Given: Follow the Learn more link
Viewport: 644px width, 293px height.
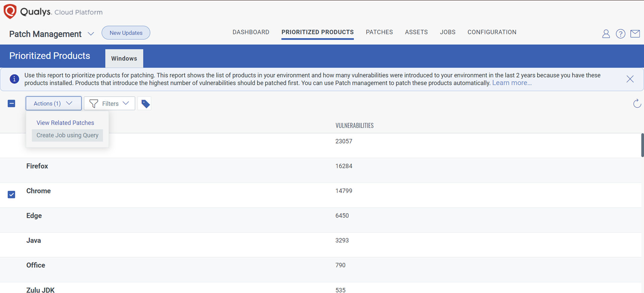Looking at the screenshot, I should pyautogui.click(x=512, y=83).
